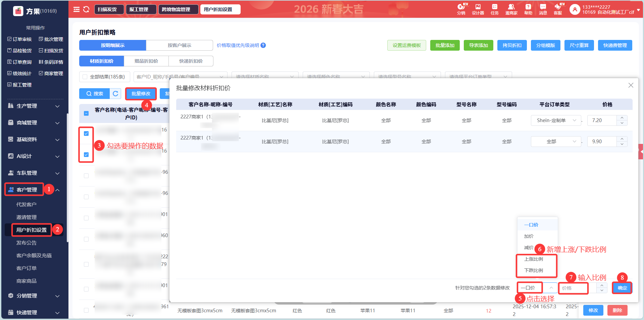Open the 帮助 help icon
The image size is (644, 320).
coord(528,9)
